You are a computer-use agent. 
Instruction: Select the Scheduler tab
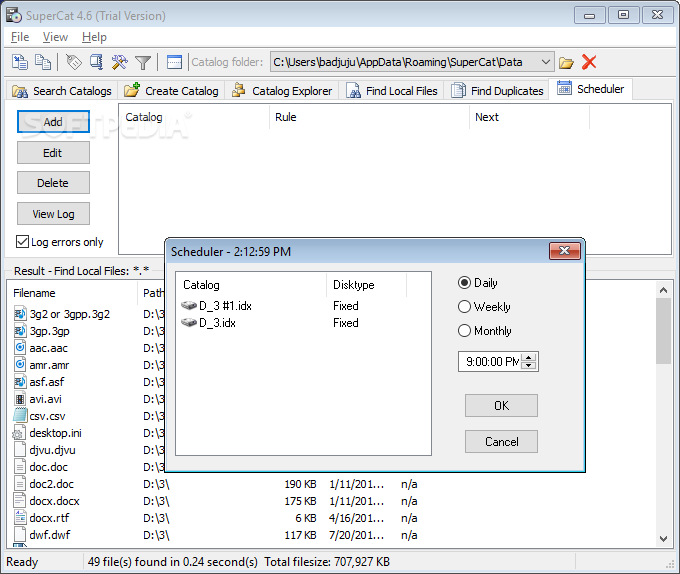point(590,89)
